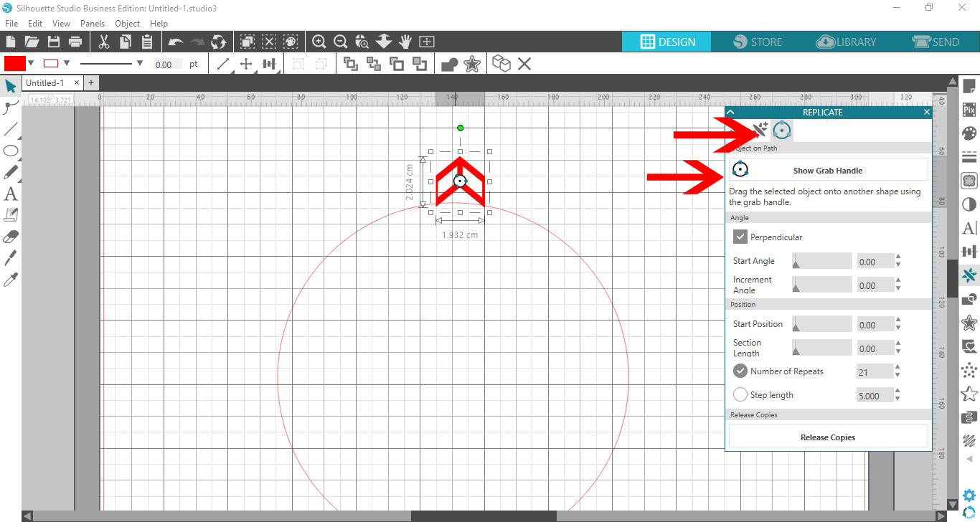Viewport: 980px width, 522px height.
Task: Delete the selection with the X toolbar icon
Action: [x=524, y=64]
